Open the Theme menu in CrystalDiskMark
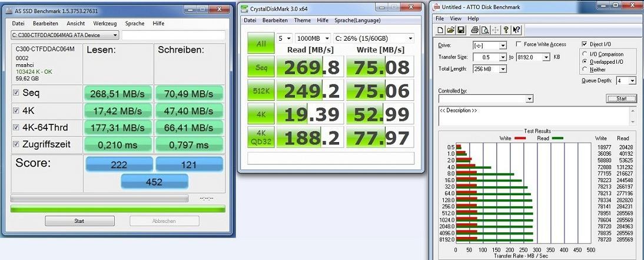 pyautogui.click(x=303, y=20)
